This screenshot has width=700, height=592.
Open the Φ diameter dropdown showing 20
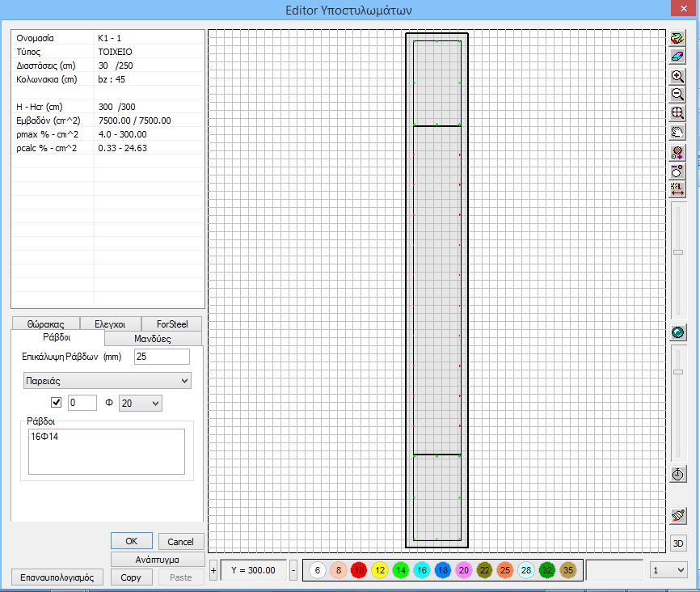click(140, 403)
